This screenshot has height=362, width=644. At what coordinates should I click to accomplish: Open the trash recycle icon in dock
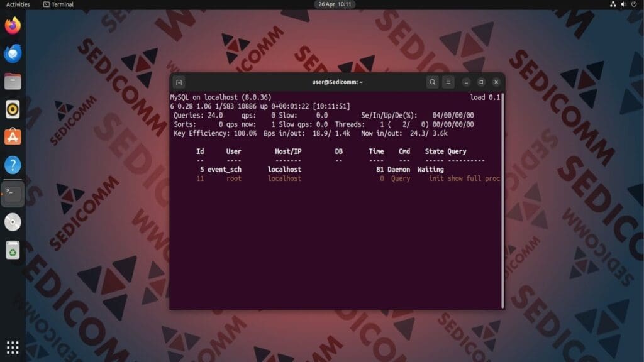tap(13, 250)
